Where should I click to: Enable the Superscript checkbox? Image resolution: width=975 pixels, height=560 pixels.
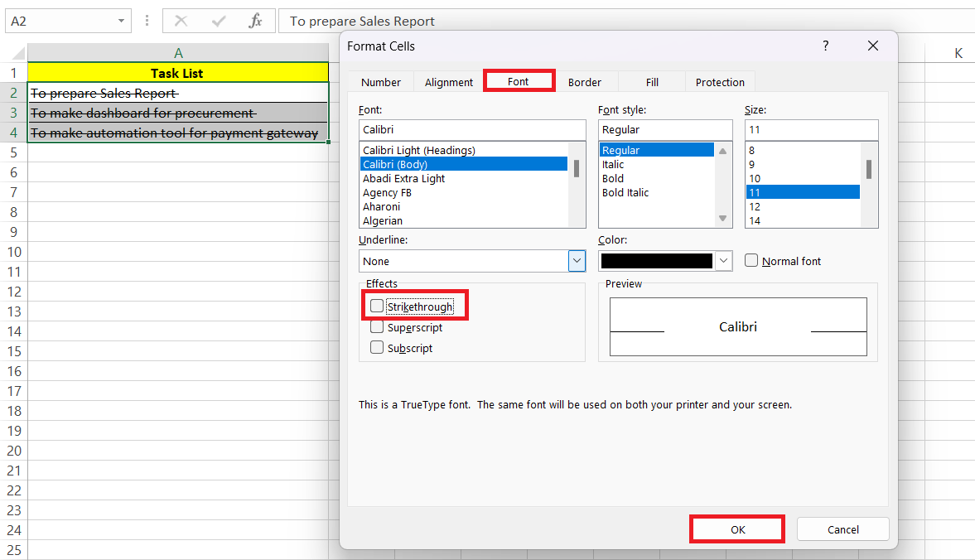(377, 327)
